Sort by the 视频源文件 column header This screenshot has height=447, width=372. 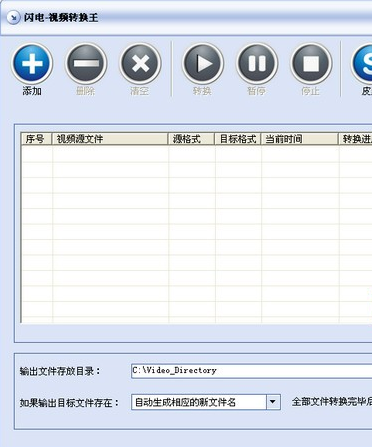click(110, 139)
